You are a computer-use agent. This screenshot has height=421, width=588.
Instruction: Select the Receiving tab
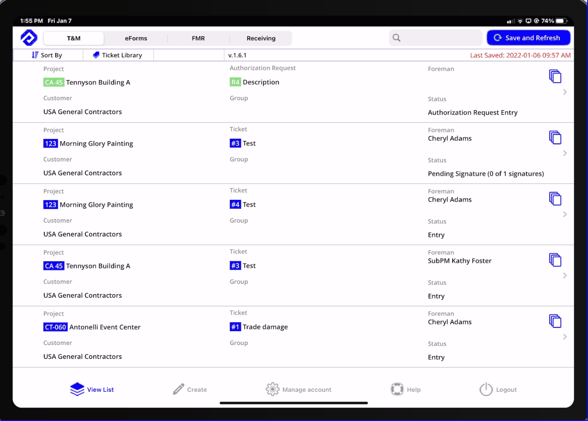pyautogui.click(x=261, y=38)
